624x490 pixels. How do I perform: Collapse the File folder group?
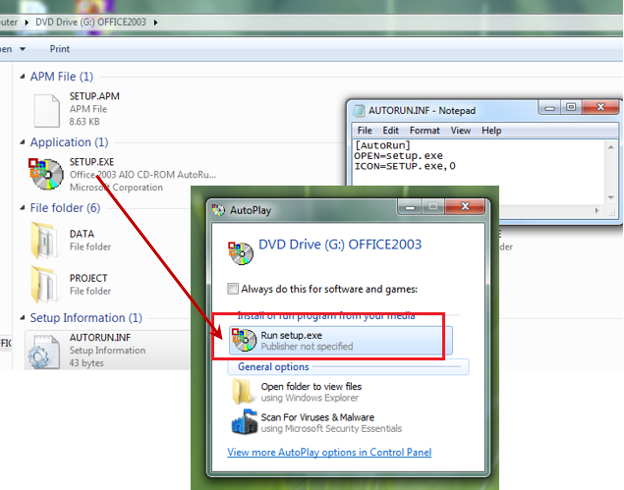coord(22,208)
